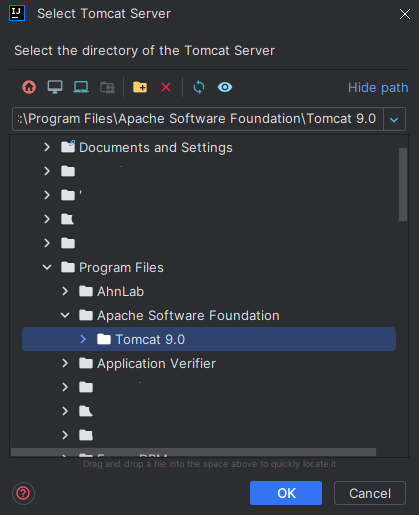Create a new folder
This screenshot has width=419, height=515.
140,87
